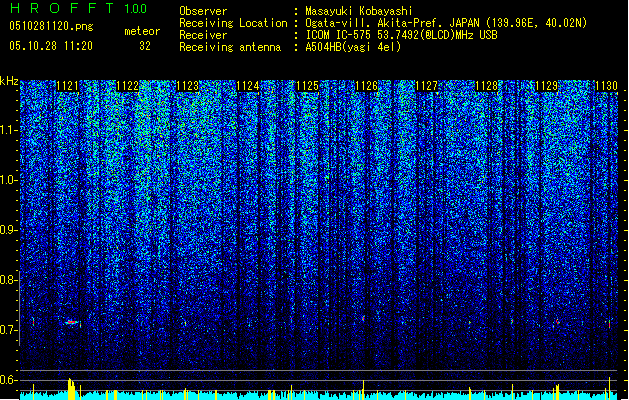The width and height of the screenshot is (629, 400).
Task: Click the HROFFT 1.0.0 title text
Action: (x=78, y=8)
